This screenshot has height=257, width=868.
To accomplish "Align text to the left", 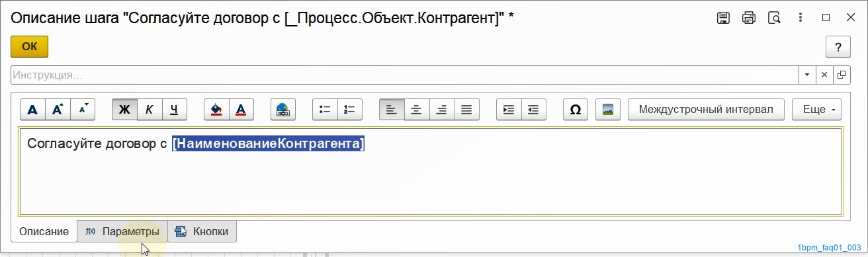I will coord(392,110).
